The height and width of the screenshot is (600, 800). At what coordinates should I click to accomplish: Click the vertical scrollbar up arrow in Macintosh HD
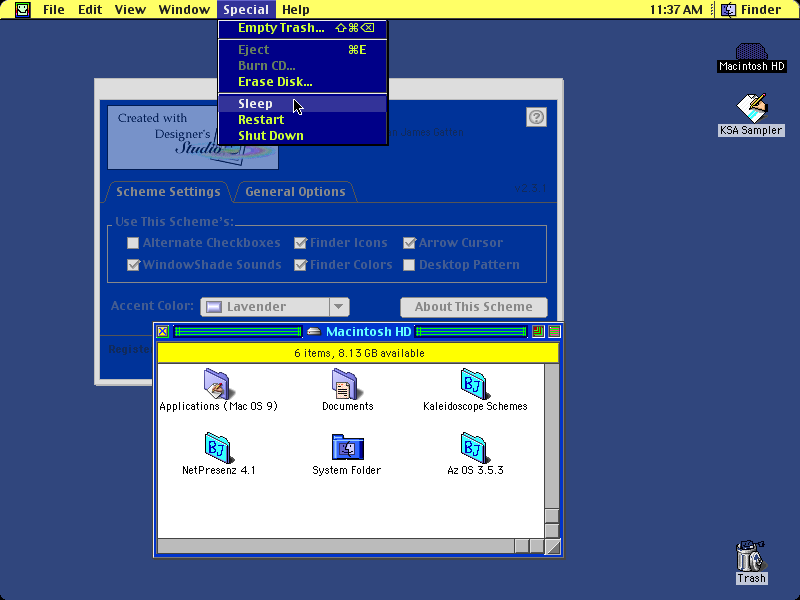coord(552,516)
